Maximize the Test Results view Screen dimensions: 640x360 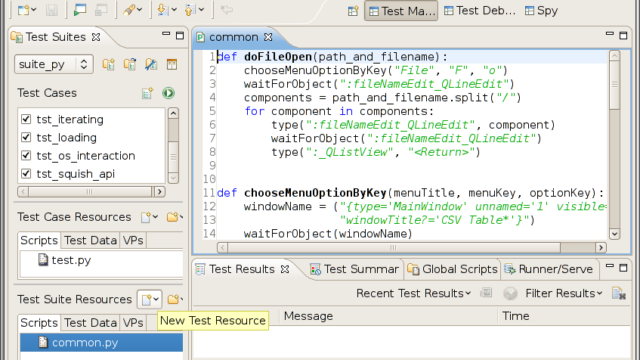[x=623, y=268]
